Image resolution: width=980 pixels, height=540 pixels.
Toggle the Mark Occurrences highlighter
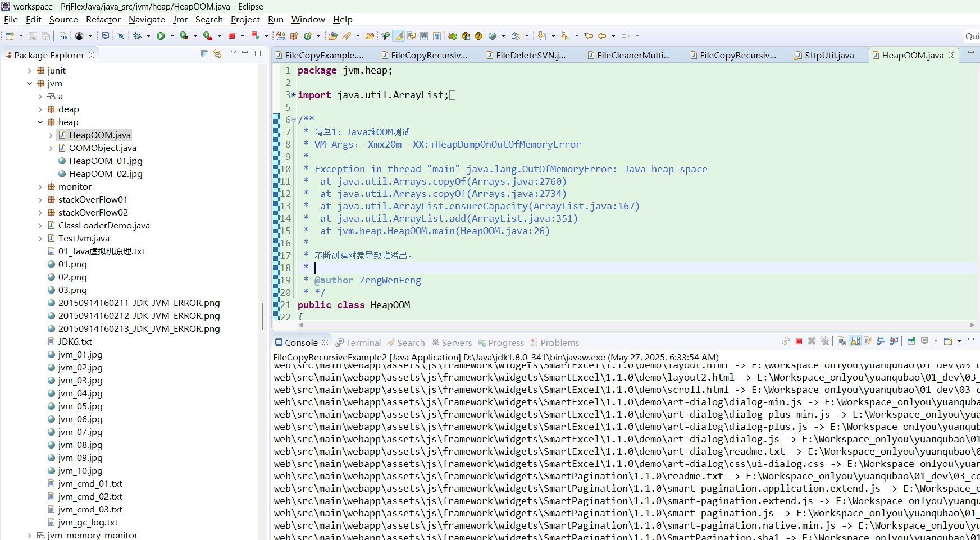(x=398, y=35)
